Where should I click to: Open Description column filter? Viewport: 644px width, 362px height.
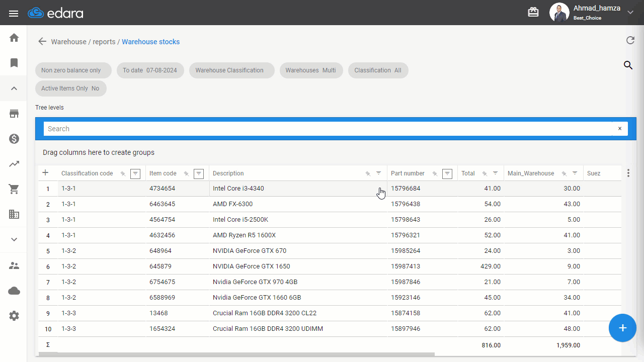[x=379, y=173]
